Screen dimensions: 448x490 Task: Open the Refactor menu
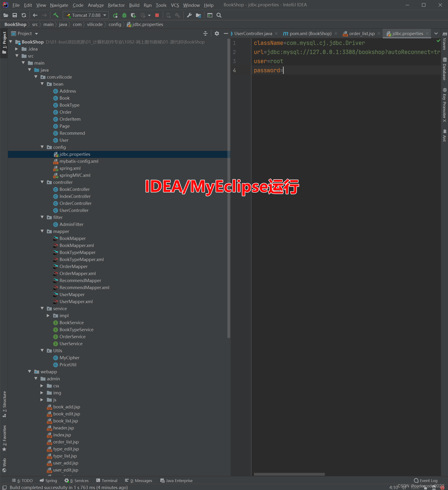(116, 5)
